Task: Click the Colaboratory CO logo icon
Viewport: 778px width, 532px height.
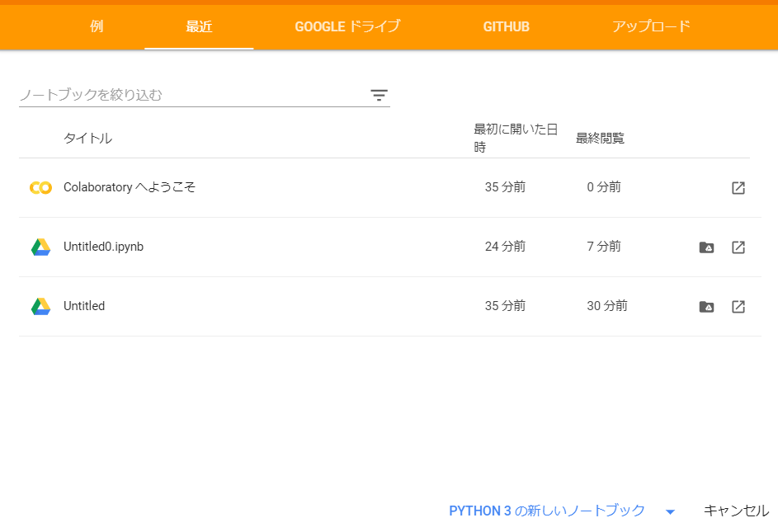Action: (x=40, y=187)
